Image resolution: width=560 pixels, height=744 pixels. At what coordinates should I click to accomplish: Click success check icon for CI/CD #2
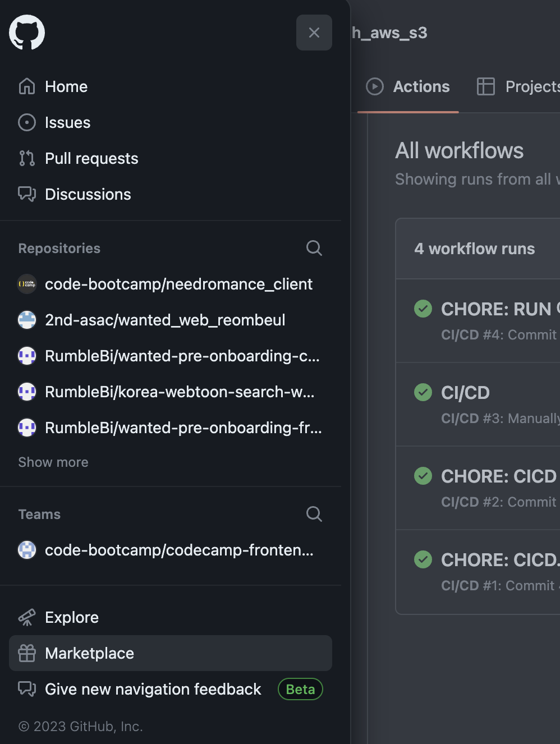click(x=423, y=476)
